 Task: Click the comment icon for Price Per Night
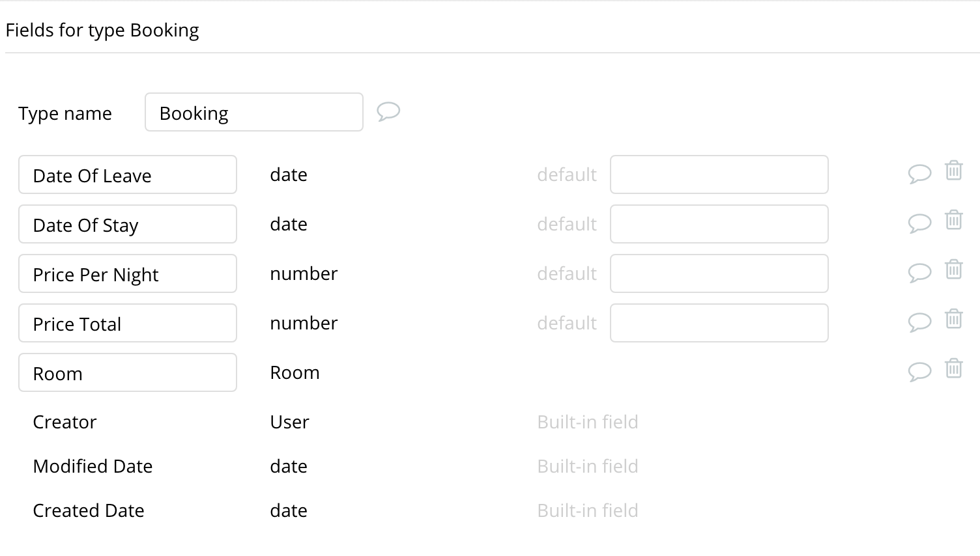(x=920, y=271)
